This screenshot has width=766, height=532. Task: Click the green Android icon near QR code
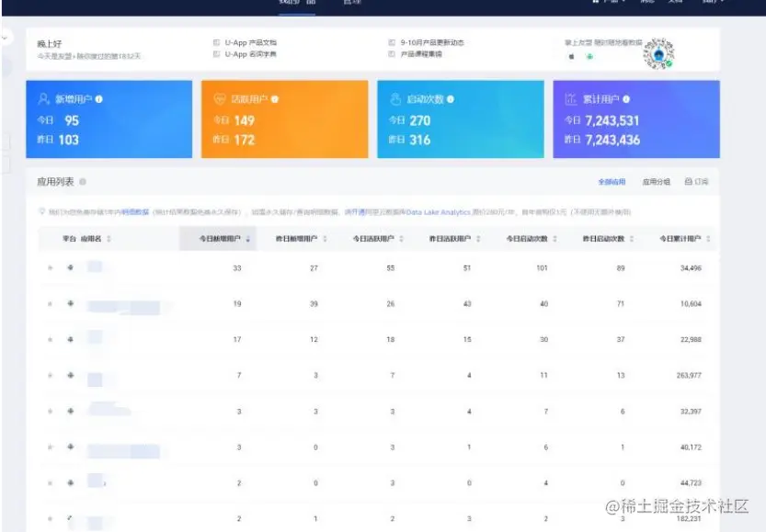tap(589, 57)
